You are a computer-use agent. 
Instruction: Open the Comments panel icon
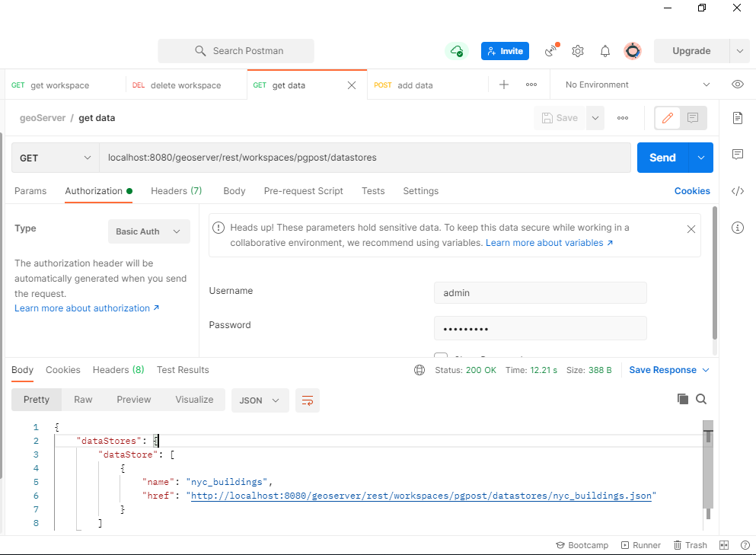coord(737,154)
